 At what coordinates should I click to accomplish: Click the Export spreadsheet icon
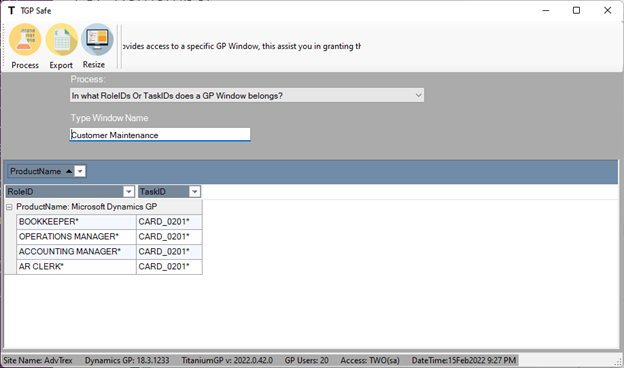point(61,40)
